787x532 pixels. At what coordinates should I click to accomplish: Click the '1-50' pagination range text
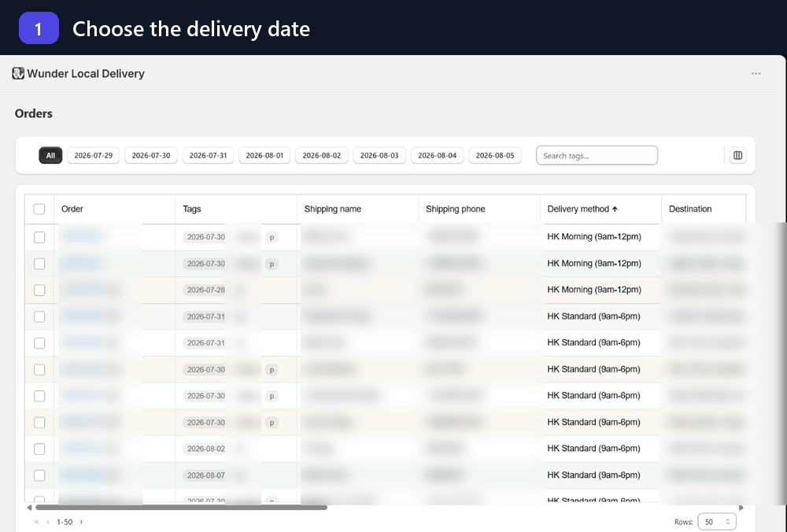coord(65,522)
